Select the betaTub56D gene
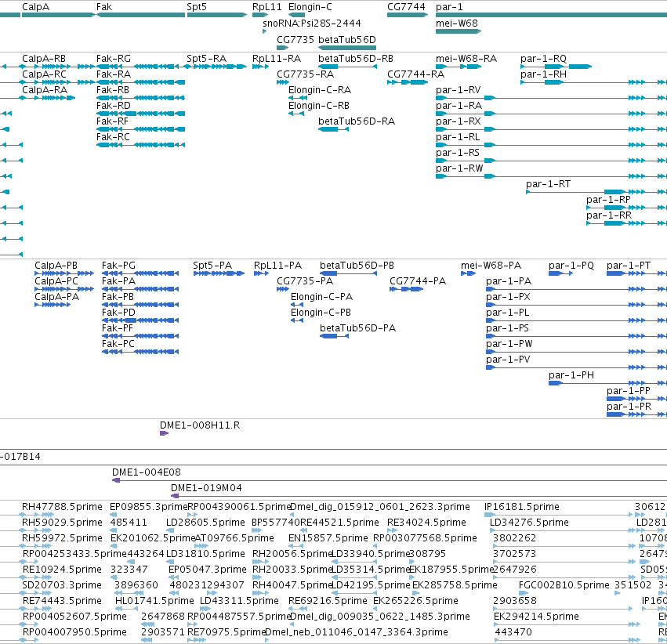The width and height of the screenshot is (667, 644). pos(347,48)
